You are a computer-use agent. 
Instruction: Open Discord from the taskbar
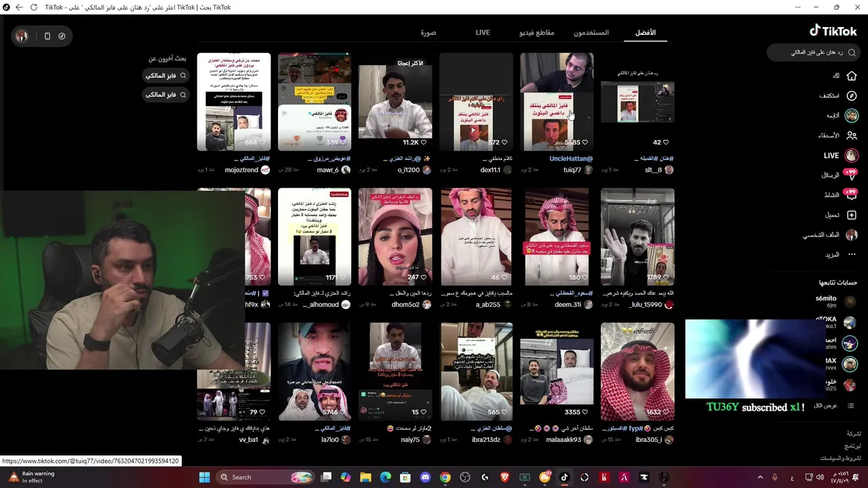tap(425, 477)
